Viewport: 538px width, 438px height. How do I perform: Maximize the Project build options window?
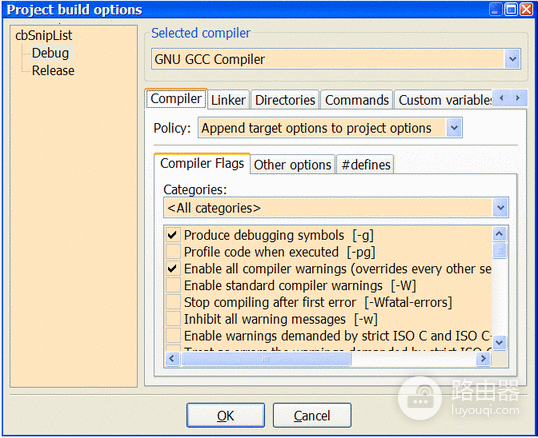511,9
